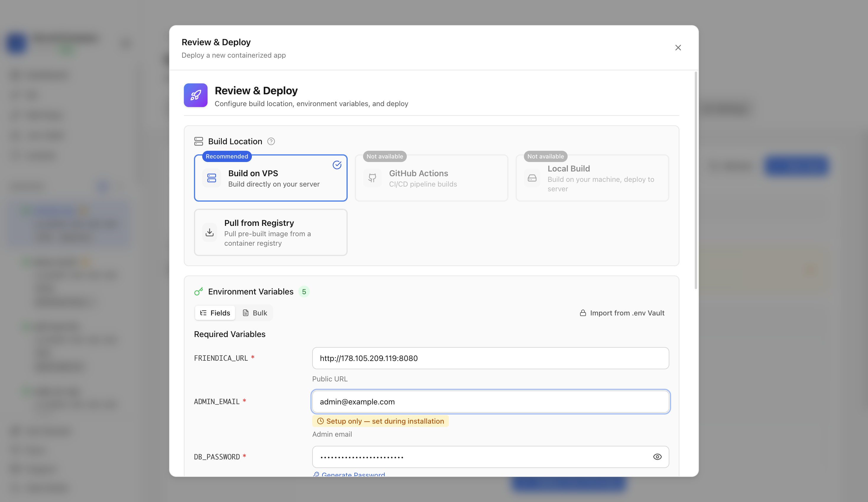Click the green key Environment Variables icon
The width and height of the screenshot is (868, 502).
pos(198,292)
